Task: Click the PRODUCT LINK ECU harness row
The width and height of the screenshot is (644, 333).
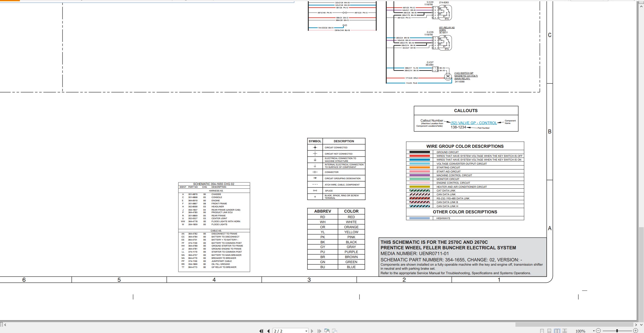Action: click(x=214, y=212)
